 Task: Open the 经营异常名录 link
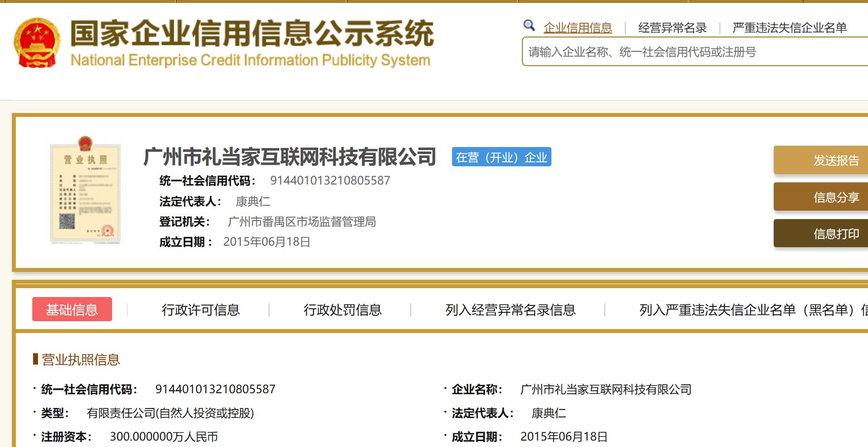(672, 28)
